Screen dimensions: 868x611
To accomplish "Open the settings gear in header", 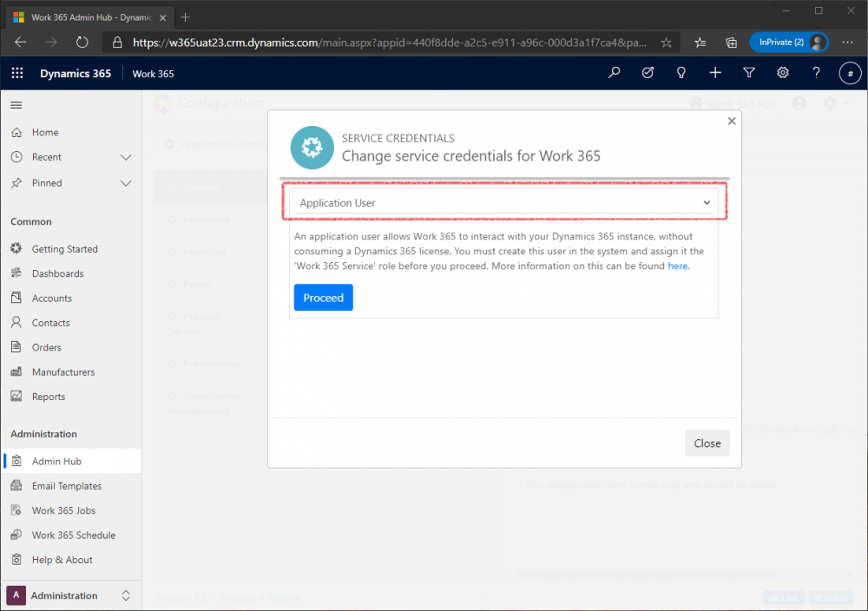I will point(783,73).
